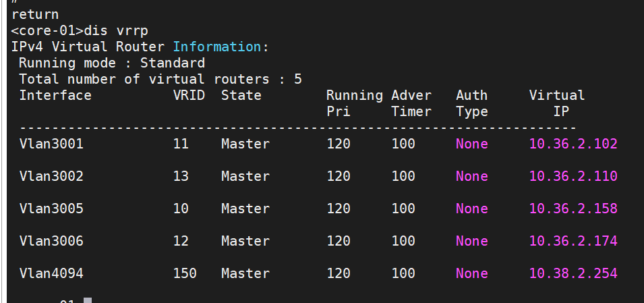Click the terminal cursor block at the prompt
Image resolution: width=644 pixels, height=303 pixels.
87,300
